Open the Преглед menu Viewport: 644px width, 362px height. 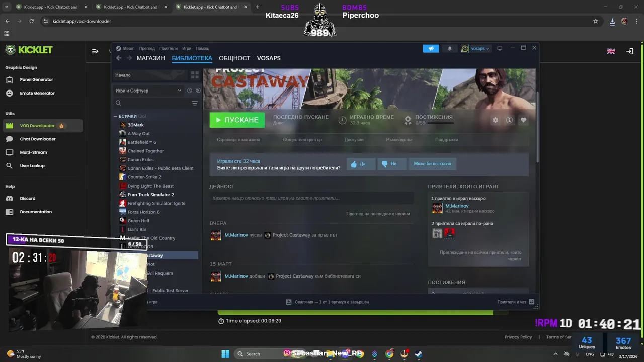pyautogui.click(x=147, y=48)
